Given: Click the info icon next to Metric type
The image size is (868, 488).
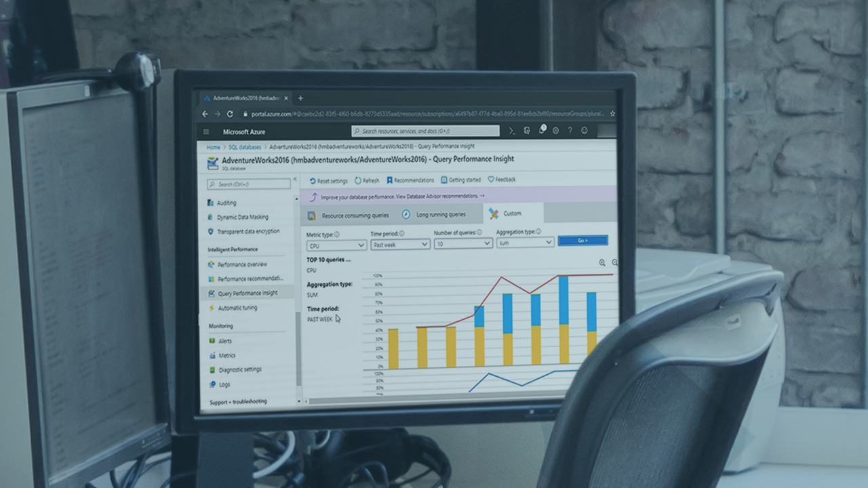Looking at the screenshot, I should coord(337,235).
